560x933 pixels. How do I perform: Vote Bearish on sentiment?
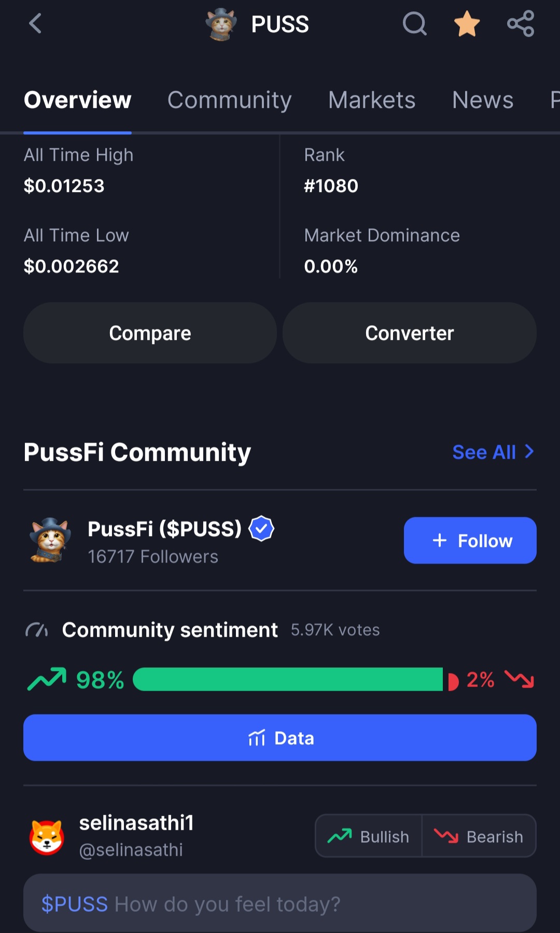coord(479,836)
